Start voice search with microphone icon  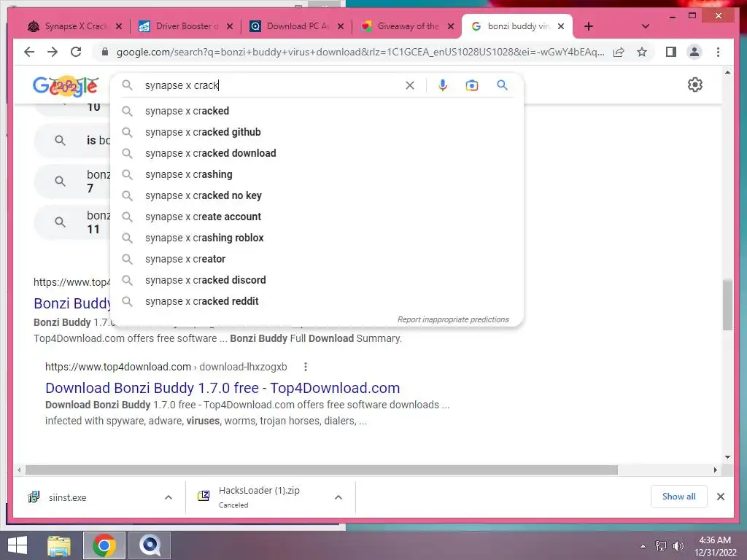coord(443,85)
